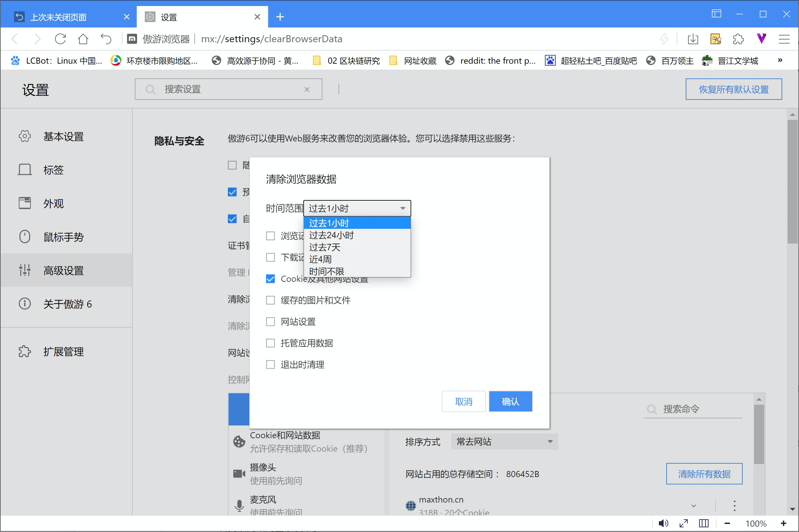Check 缓存的图片和文件 checkbox
The width and height of the screenshot is (799, 532).
270,300
